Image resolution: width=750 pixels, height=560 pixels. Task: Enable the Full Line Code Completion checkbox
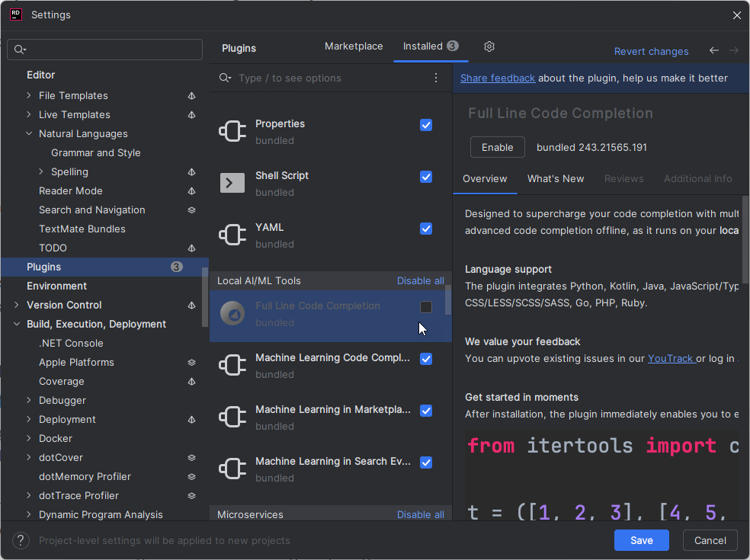tap(426, 307)
